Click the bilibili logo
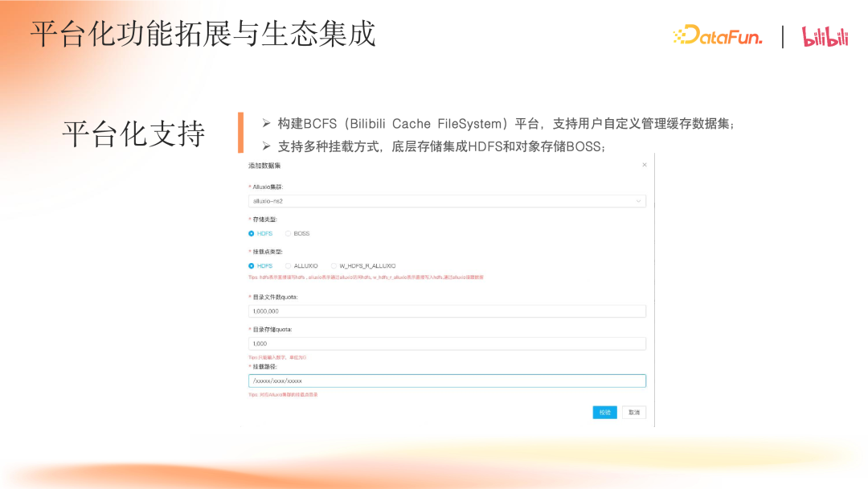The image size is (868, 489). 825,36
